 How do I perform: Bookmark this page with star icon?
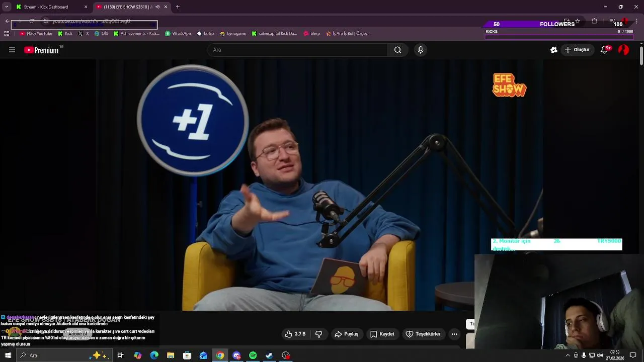coord(578,21)
